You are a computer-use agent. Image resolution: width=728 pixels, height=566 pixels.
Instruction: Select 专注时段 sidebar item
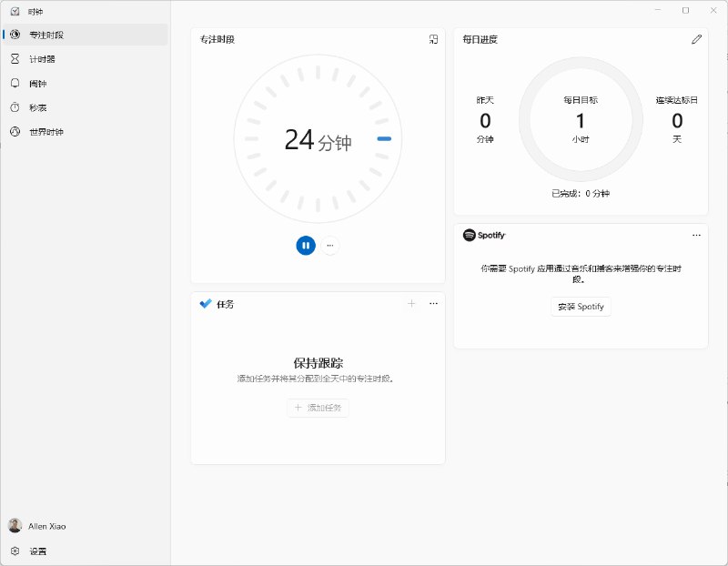tap(45, 35)
